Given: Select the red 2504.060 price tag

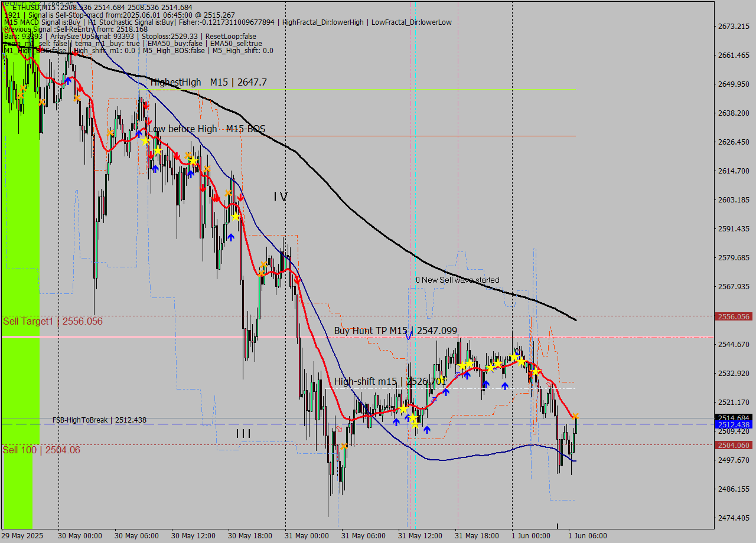Looking at the screenshot, I should pos(734,445).
